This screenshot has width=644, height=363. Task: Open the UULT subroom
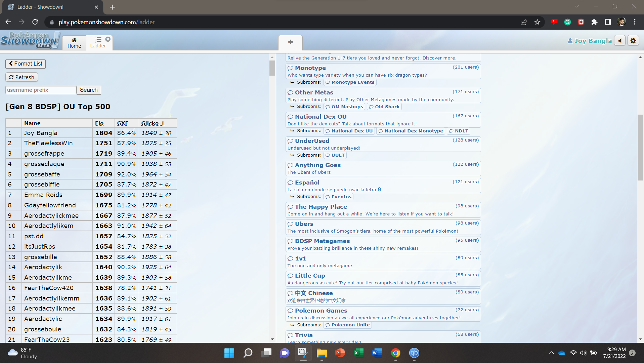pyautogui.click(x=335, y=155)
